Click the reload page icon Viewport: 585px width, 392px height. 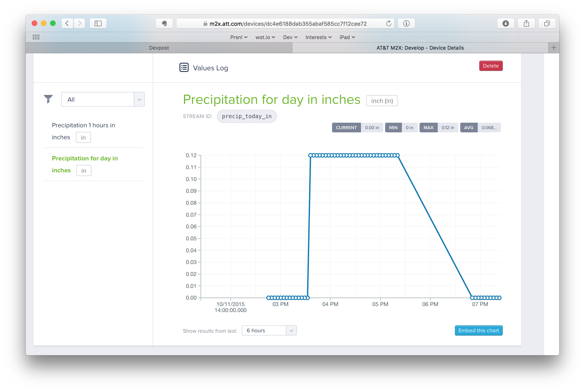point(389,23)
